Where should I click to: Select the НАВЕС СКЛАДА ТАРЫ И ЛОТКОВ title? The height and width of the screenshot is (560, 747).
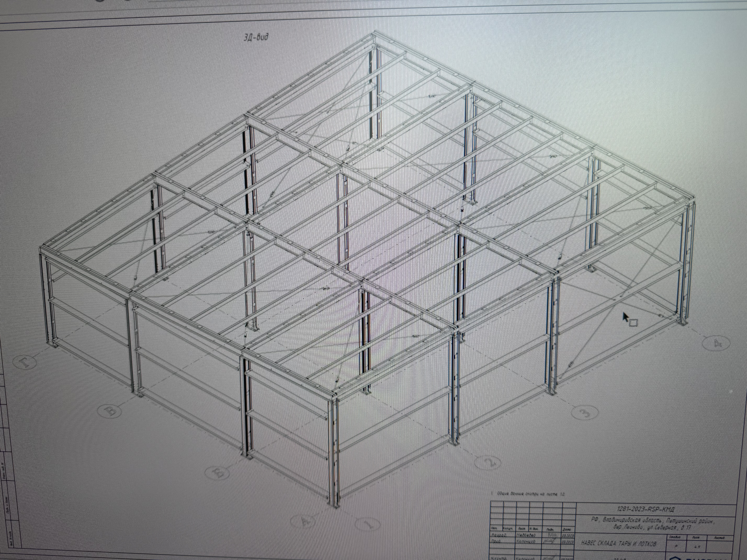(619, 543)
